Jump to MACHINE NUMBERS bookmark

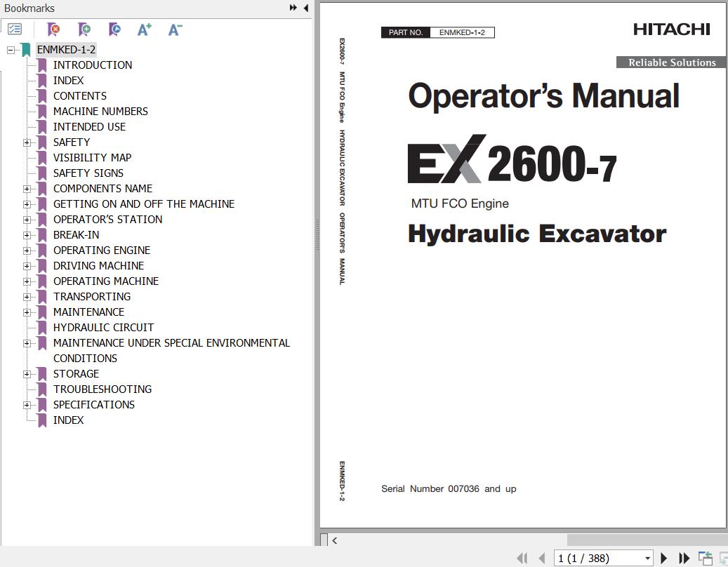(100, 112)
